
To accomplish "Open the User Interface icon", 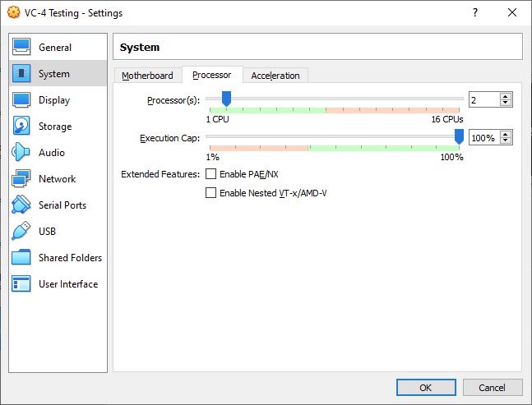I will pyautogui.click(x=22, y=284).
